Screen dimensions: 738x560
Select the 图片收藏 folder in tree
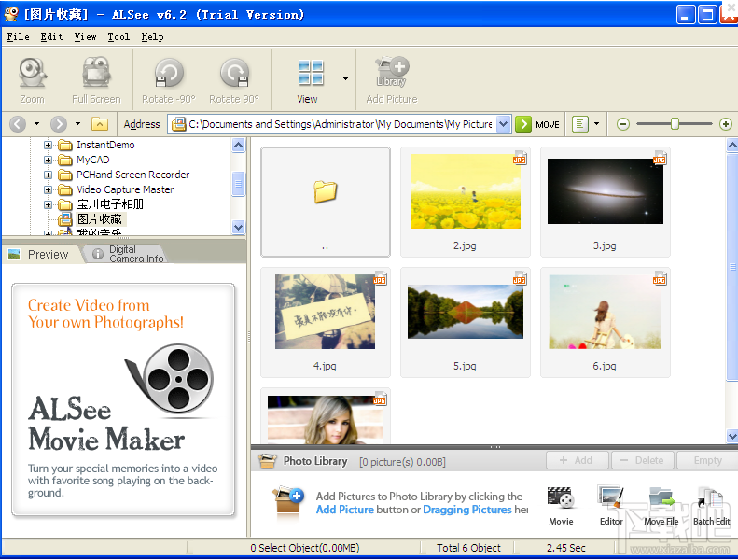click(x=100, y=219)
